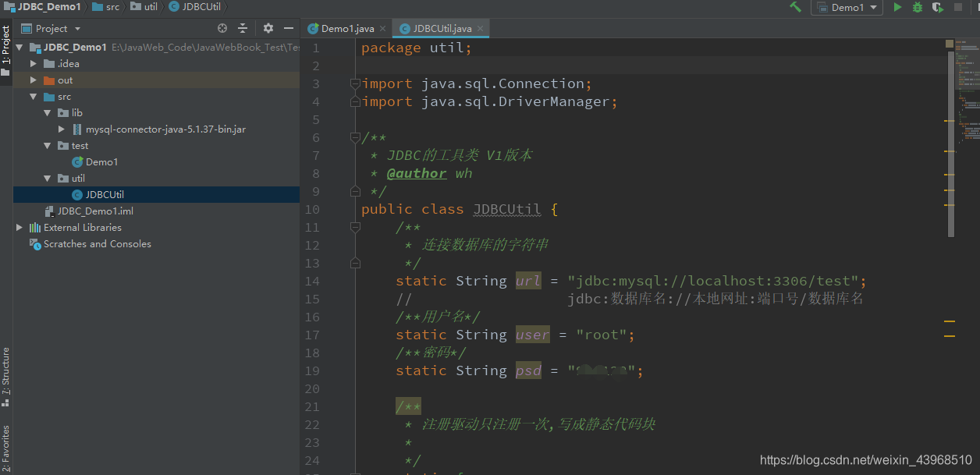
Task: Collapse the util package arrow
Action: pyautogui.click(x=48, y=179)
